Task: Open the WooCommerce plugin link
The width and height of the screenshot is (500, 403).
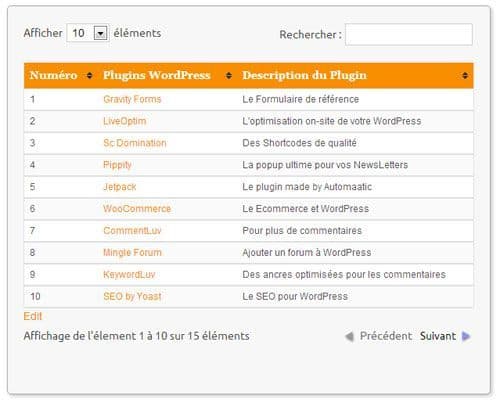Action: 137,209
